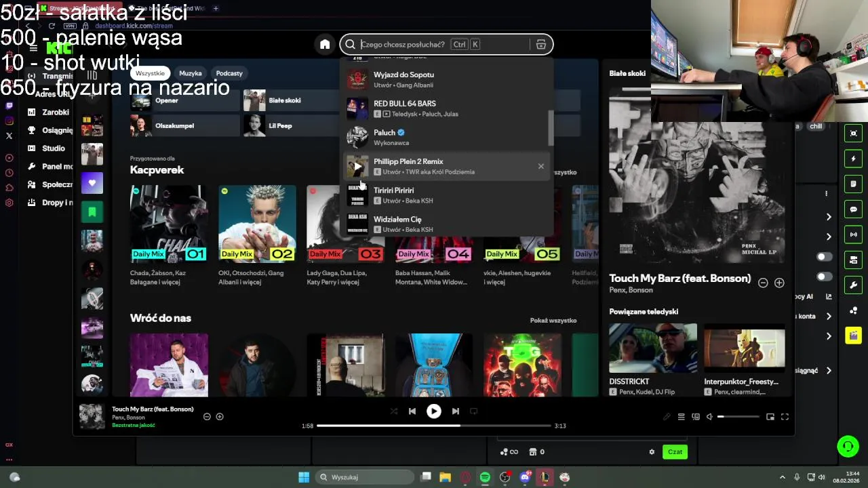This screenshot has width=868, height=488.
Task: Expand the konta row chevron
Action: pos(829,317)
